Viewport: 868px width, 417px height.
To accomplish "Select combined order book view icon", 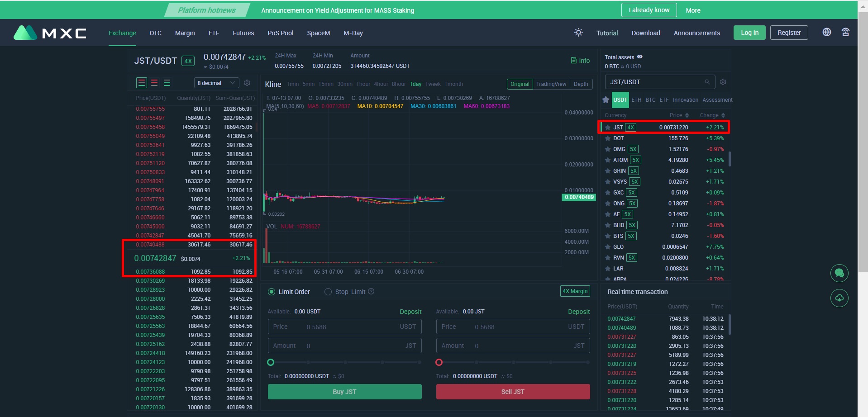I will [x=142, y=83].
